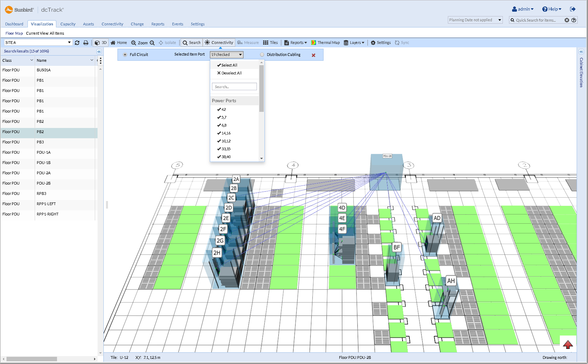Select the Full Circuit radio button
Image resolution: width=588 pixels, height=364 pixels.
tap(125, 54)
